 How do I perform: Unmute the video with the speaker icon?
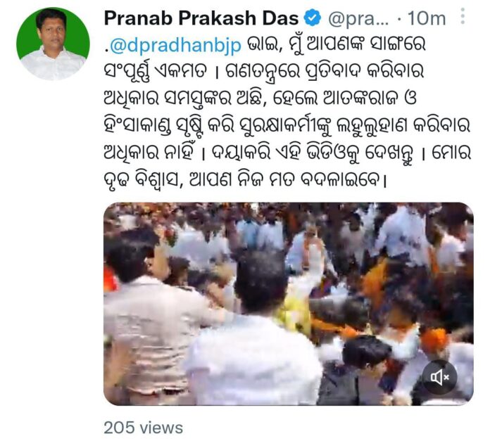pyautogui.click(x=440, y=377)
